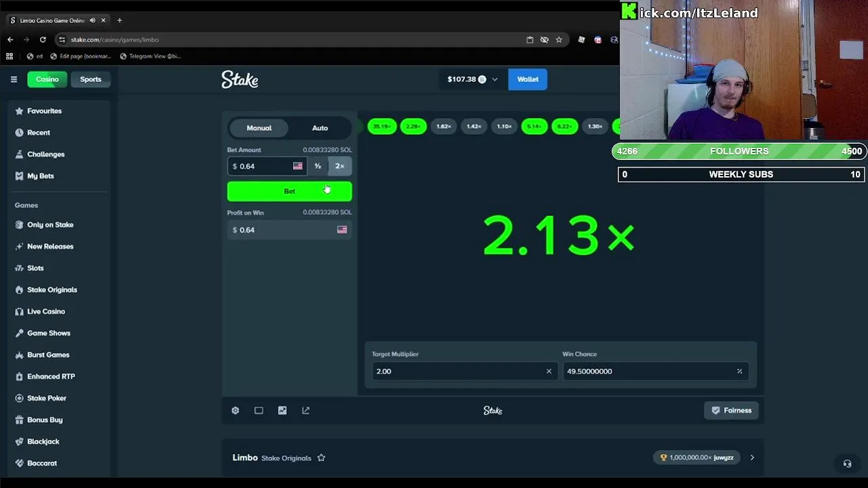Open live stats chart icon
868x488 pixels.
pos(282,410)
